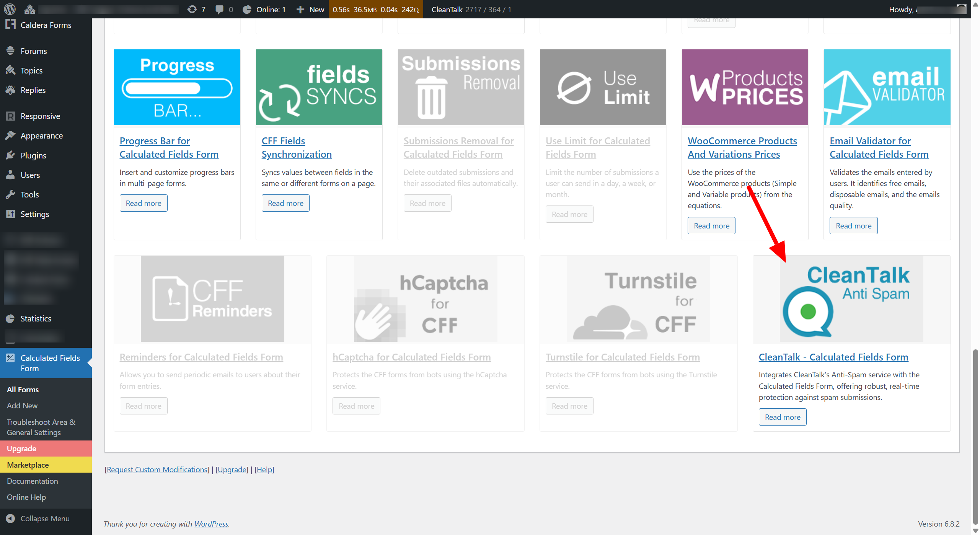Open the comments bubble icon
This screenshot has height=535, width=980.
(220, 9)
